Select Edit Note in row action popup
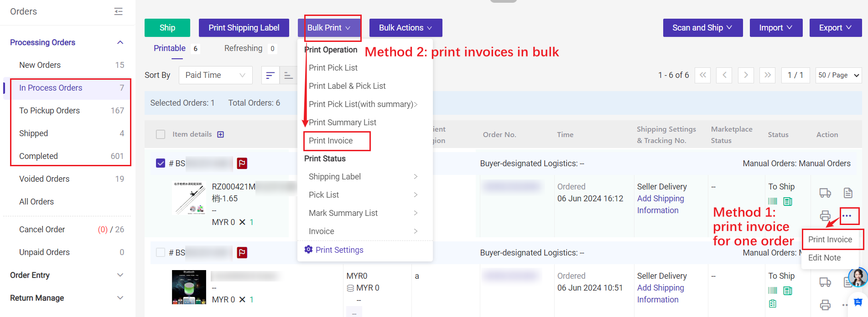Viewport: 868px width, 317px height. coord(824,258)
